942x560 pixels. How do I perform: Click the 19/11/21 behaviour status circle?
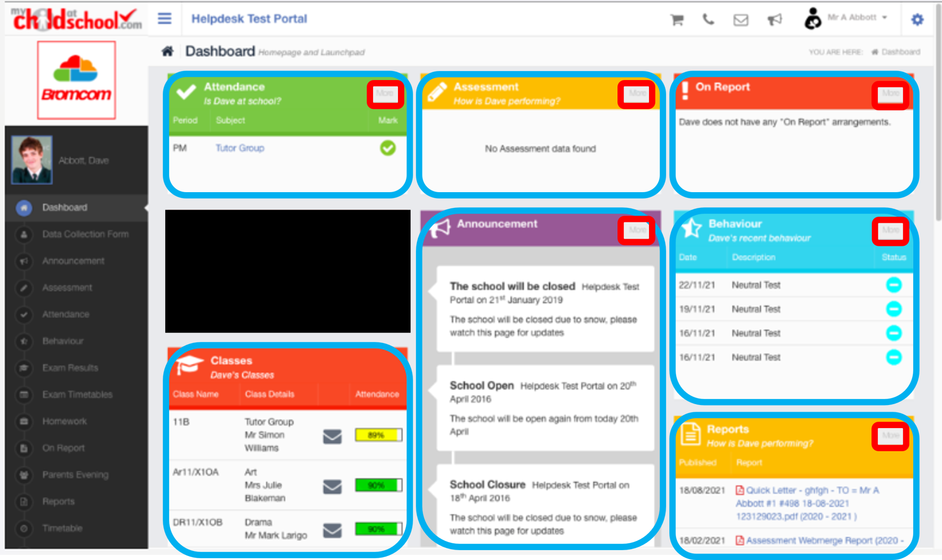coord(893,309)
